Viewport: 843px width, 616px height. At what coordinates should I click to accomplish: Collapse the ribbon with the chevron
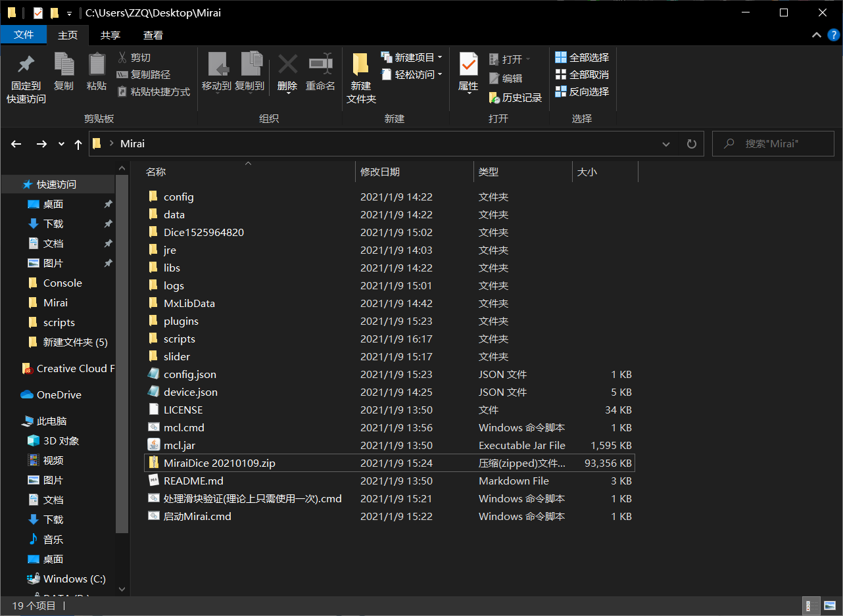(x=817, y=36)
